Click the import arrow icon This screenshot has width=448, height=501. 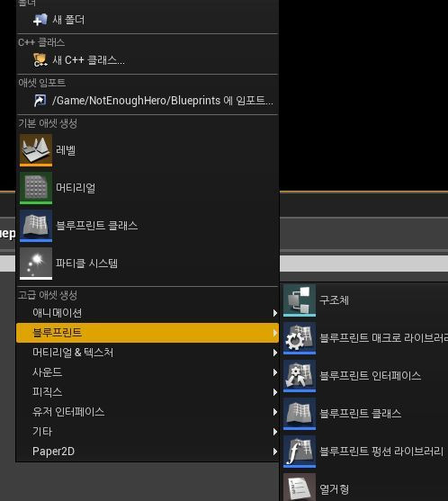40,101
